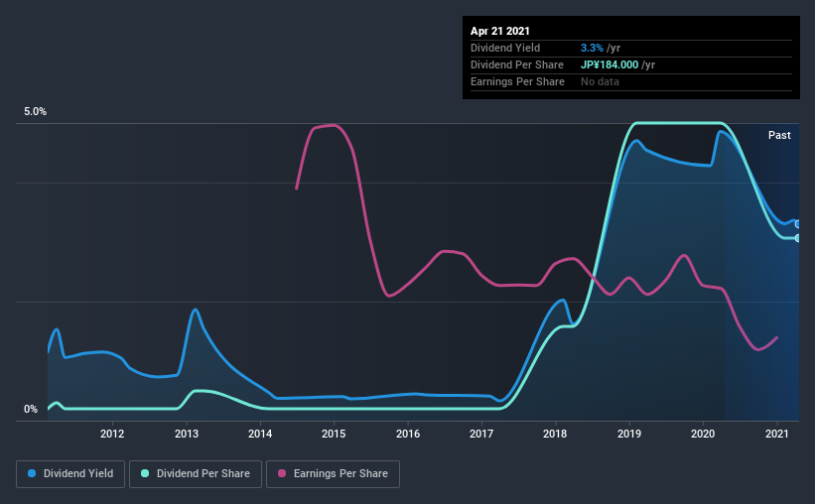
Task: Click the 2021 x-axis label
Action: [x=777, y=434]
